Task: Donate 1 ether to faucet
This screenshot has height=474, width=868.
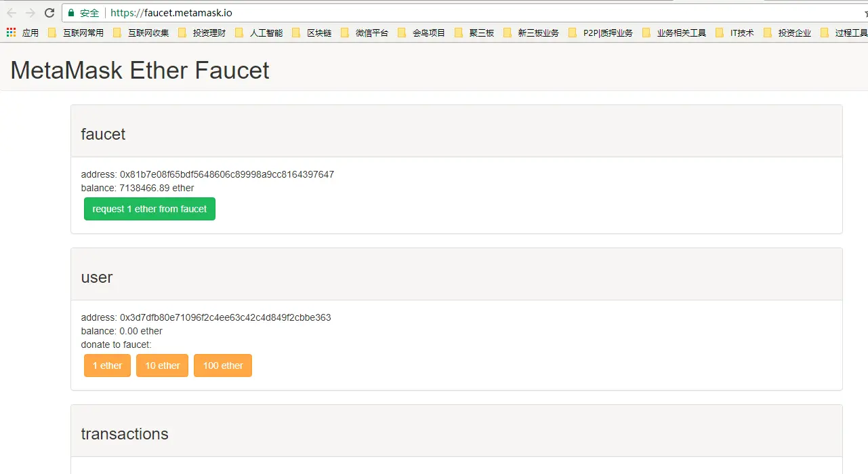Action: point(107,366)
